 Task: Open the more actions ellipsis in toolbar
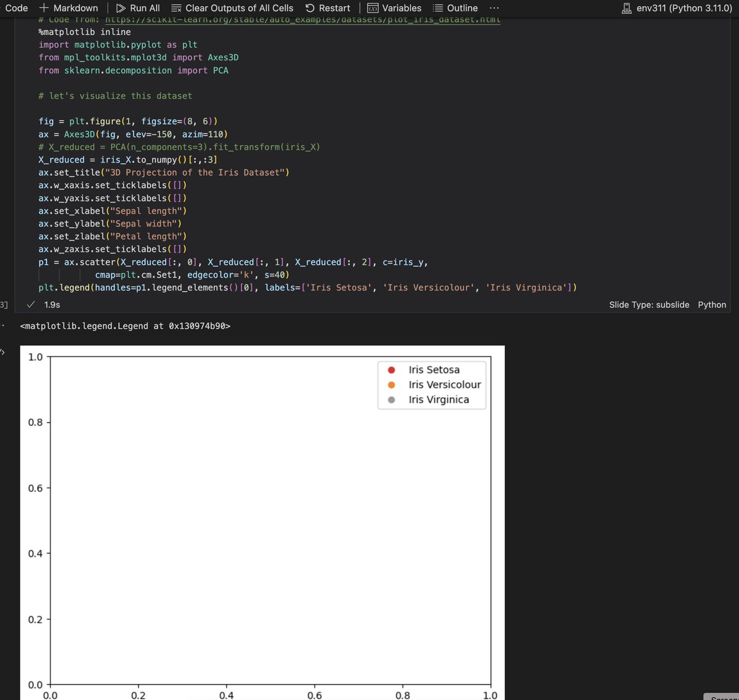coord(494,8)
